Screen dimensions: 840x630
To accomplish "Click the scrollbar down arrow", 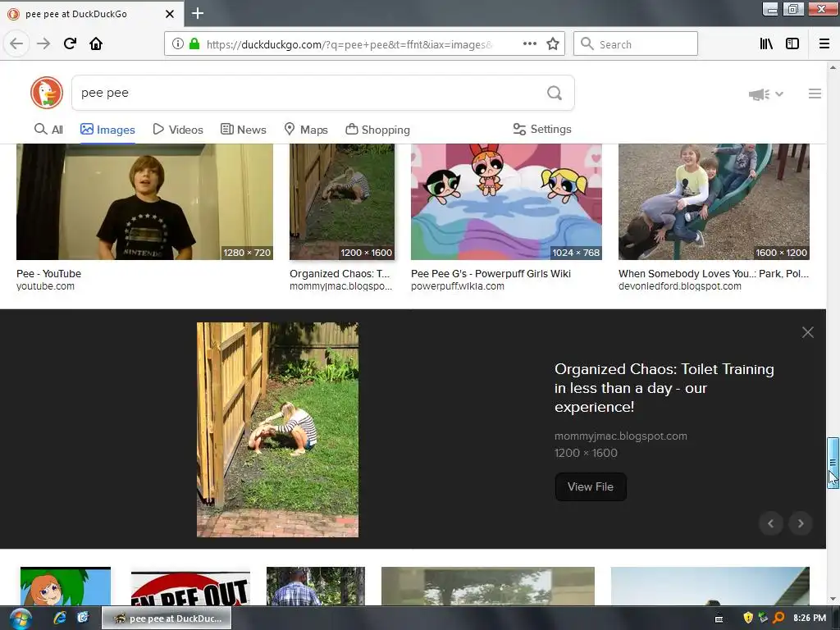I will (833, 599).
